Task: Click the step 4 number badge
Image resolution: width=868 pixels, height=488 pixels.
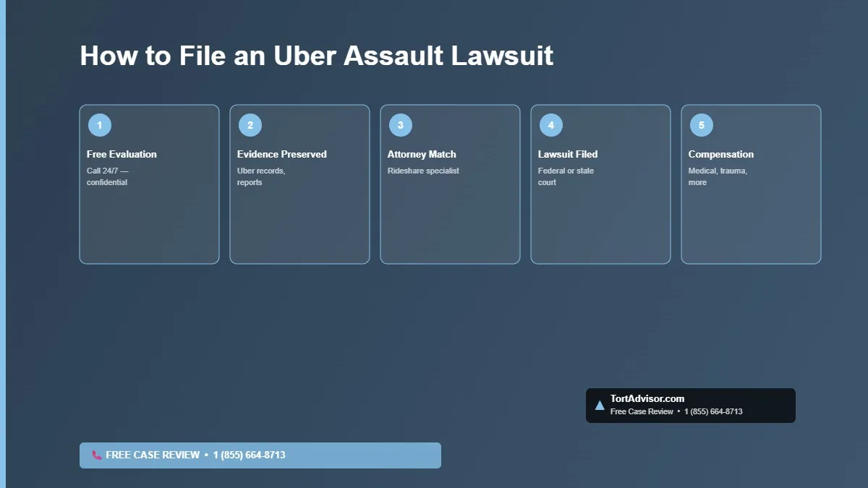Action: (x=551, y=125)
